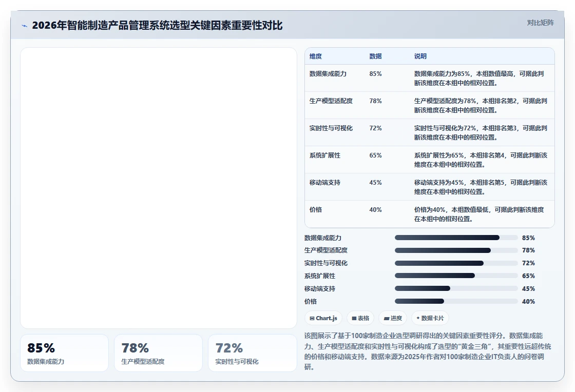Click the Chart.js chip icon
This screenshot has height=392, width=575.
coord(312,318)
